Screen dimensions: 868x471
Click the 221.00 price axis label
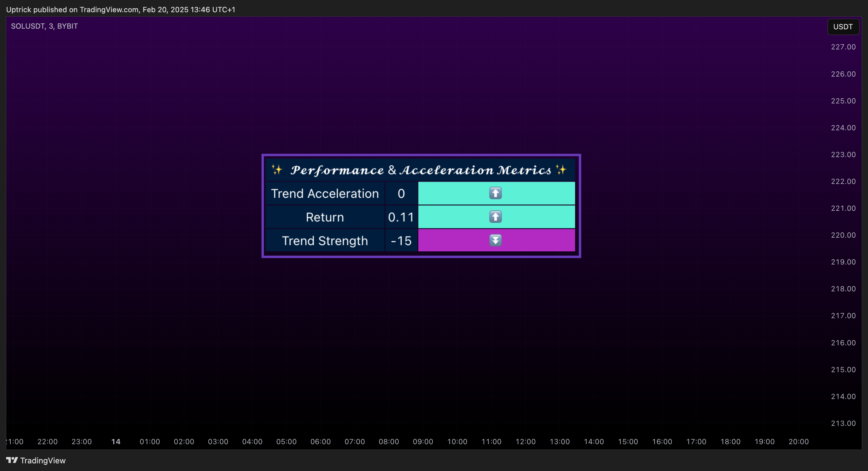[843, 208]
